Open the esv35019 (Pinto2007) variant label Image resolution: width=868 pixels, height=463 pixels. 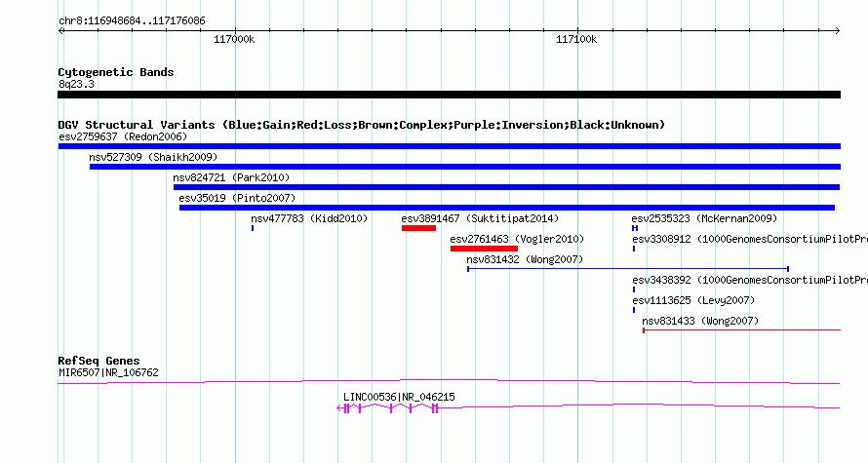(237, 198)
